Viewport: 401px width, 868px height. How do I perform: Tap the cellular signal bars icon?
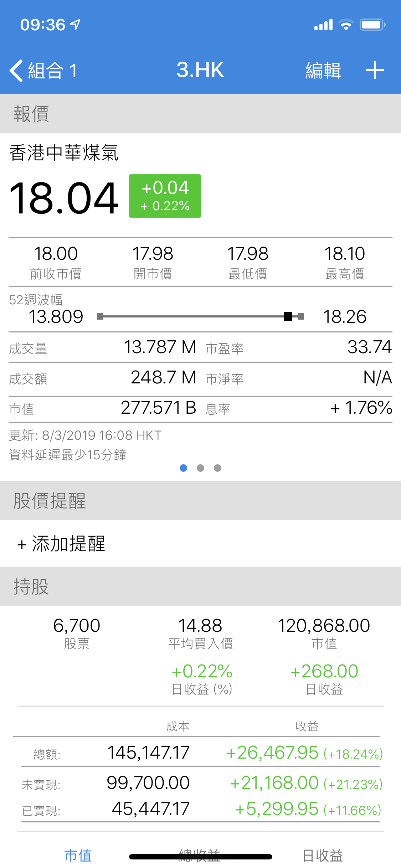pyautogui.click(x=323, y=25)
